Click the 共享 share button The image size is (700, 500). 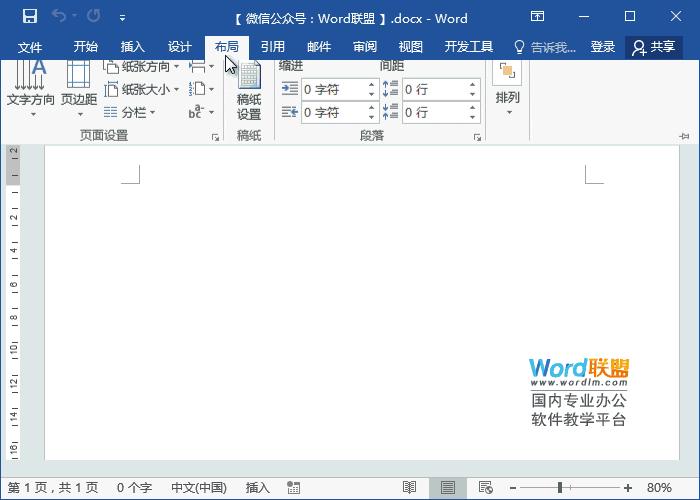click(x=654, y=47)
